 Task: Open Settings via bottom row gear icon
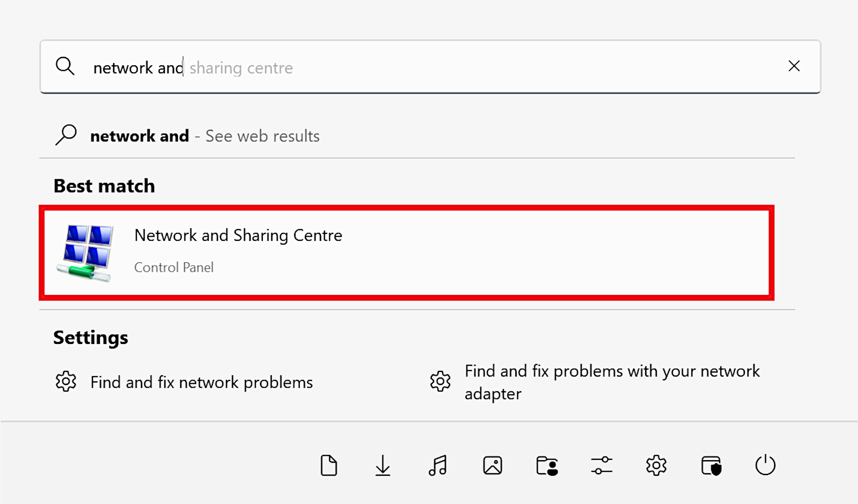pos(656,465)
